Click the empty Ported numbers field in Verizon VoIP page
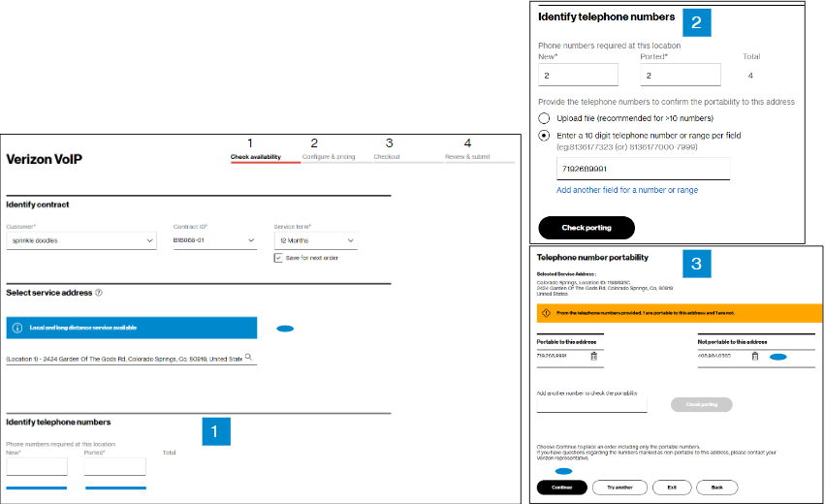 [x=114, y=466]
